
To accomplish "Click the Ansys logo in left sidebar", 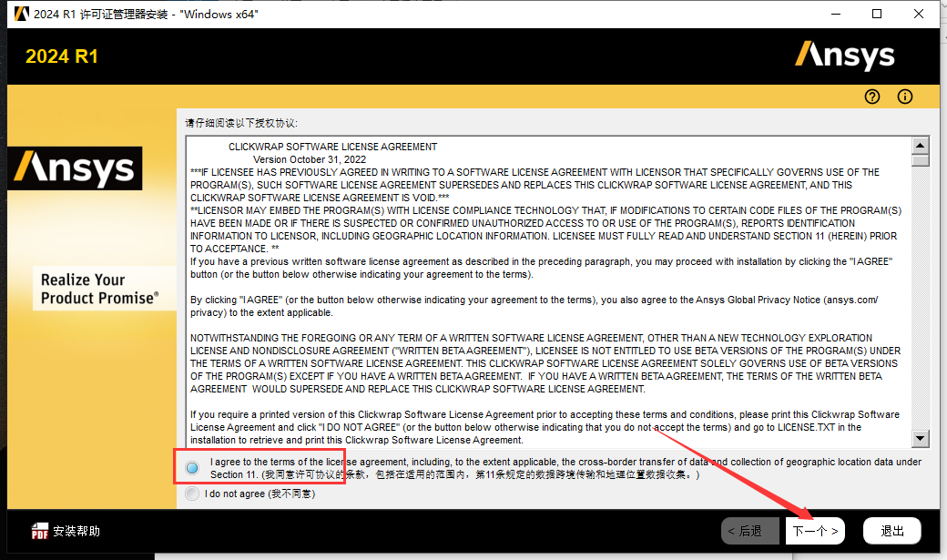I will click(x=75, y=168).
